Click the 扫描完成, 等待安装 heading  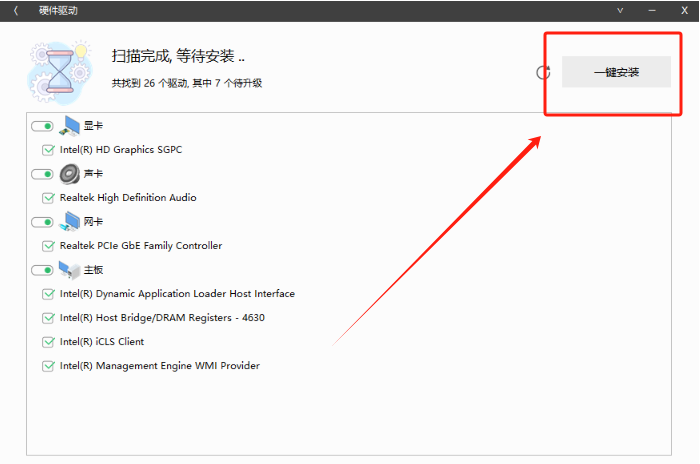click(x=178, y=56)
